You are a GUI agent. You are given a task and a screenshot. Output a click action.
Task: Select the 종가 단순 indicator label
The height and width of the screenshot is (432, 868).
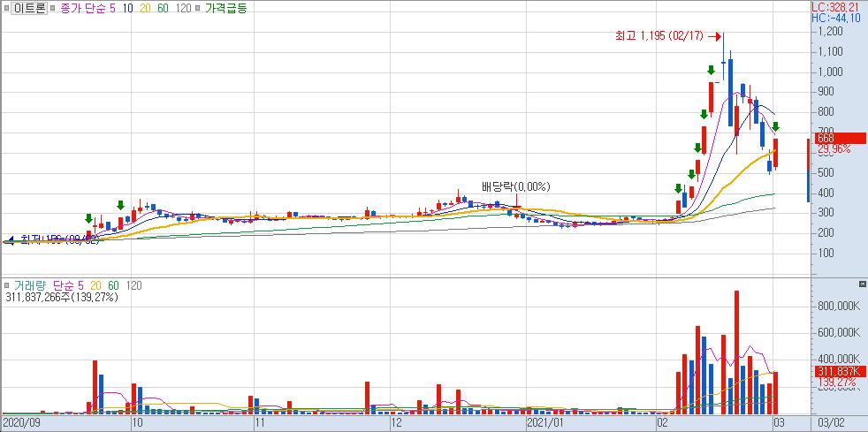[x=82, y=8]
